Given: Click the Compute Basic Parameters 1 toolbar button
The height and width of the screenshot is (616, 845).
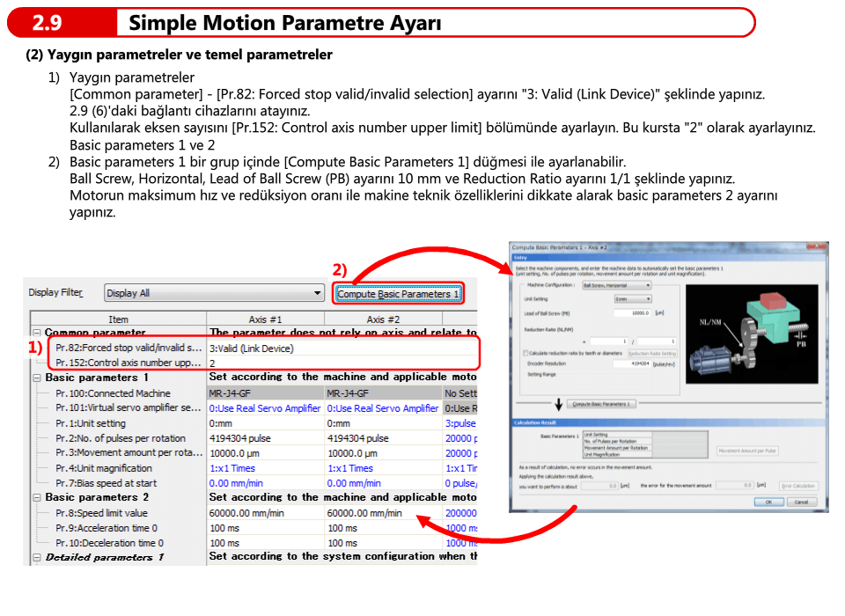Looking at the screenshot, I should [x=398, y=294].
